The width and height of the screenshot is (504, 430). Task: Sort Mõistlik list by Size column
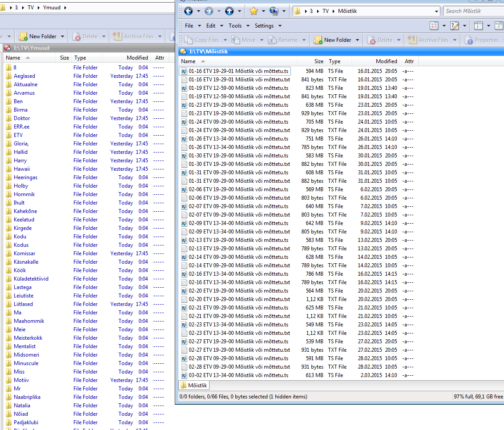(311, 61)
